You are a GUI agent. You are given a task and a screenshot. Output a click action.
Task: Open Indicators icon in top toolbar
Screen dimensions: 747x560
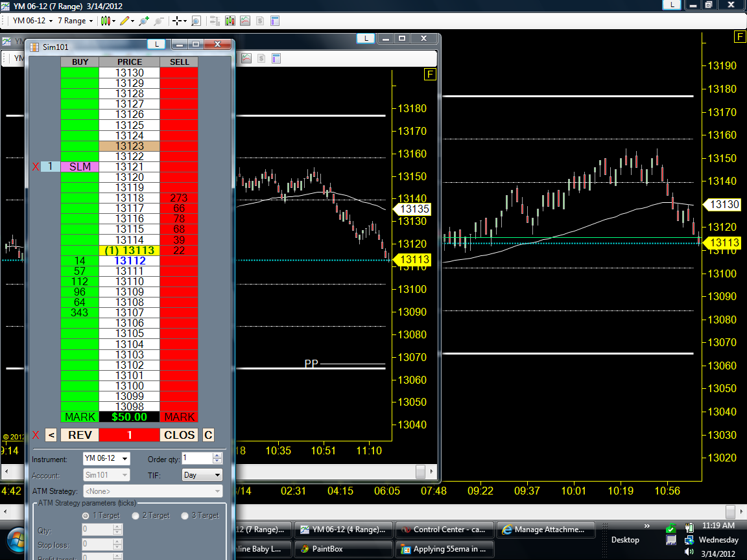click(245, 21)
